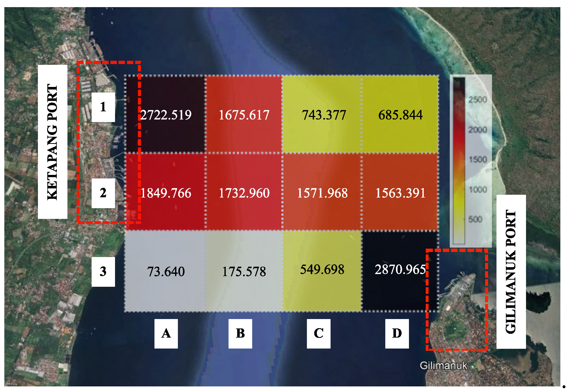
Task: Select the cell with value 685.844
Action: click(400, 114)
